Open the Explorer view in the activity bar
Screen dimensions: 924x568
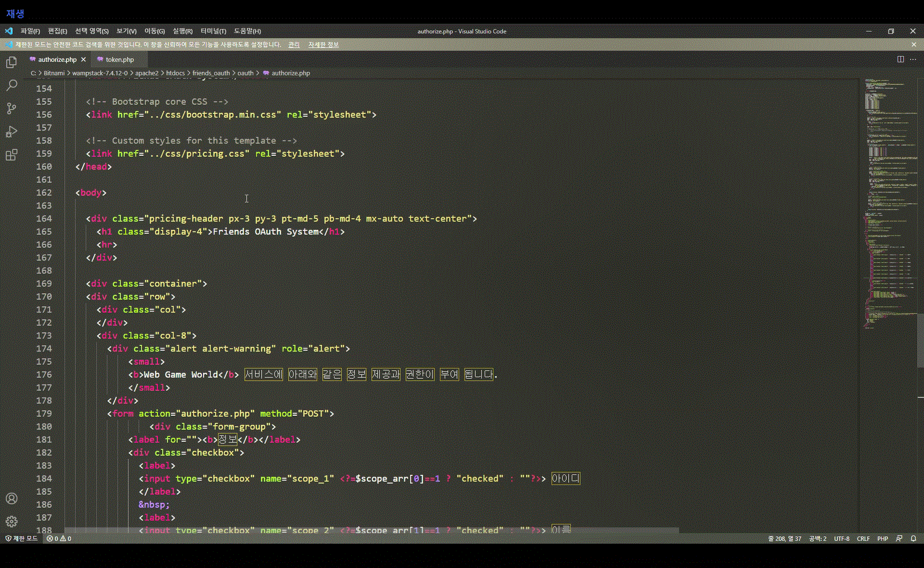pyautogui.click(x=12, y=62)
